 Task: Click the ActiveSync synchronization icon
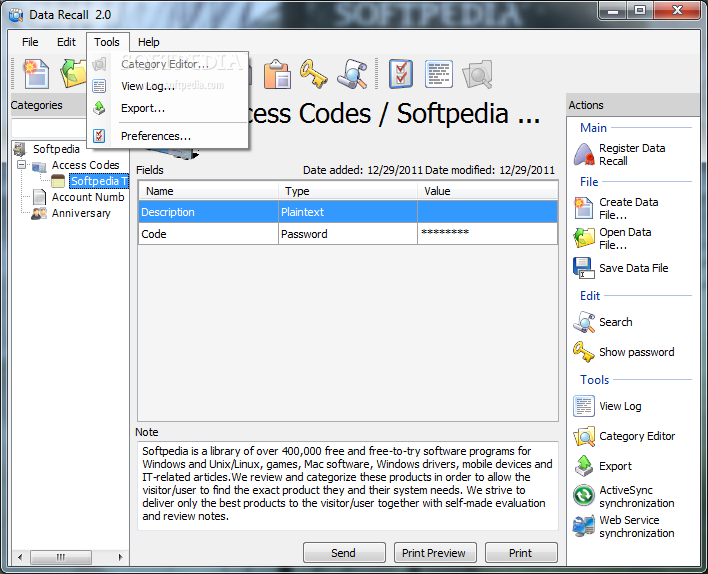tap(584, 495)
